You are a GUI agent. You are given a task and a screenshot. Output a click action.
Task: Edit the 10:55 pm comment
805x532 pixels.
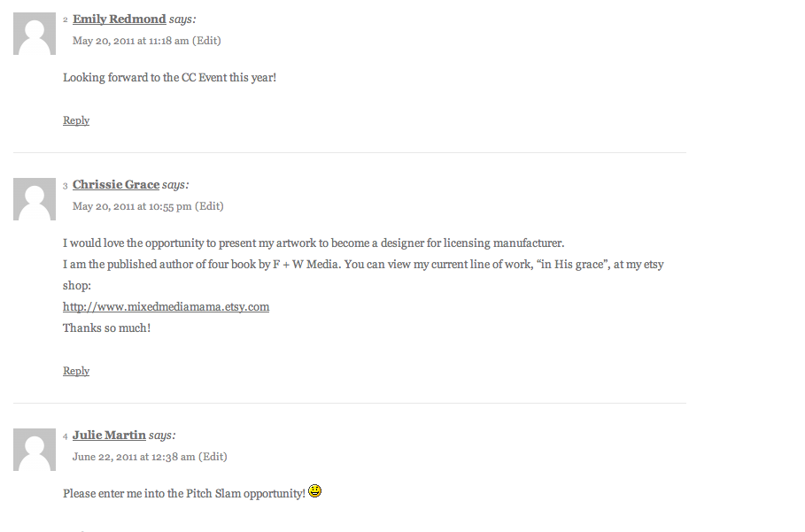tap(209, 206)
